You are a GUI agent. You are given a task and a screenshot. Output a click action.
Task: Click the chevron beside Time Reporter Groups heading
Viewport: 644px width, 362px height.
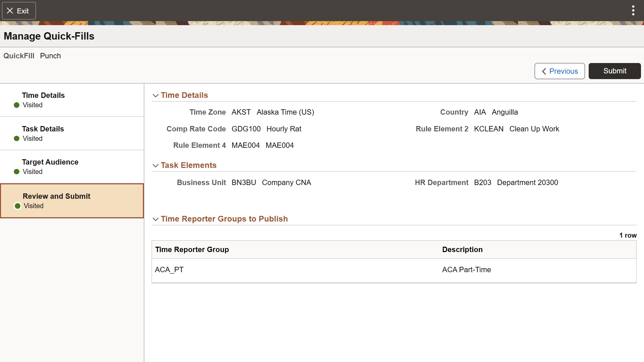point(156,219)
